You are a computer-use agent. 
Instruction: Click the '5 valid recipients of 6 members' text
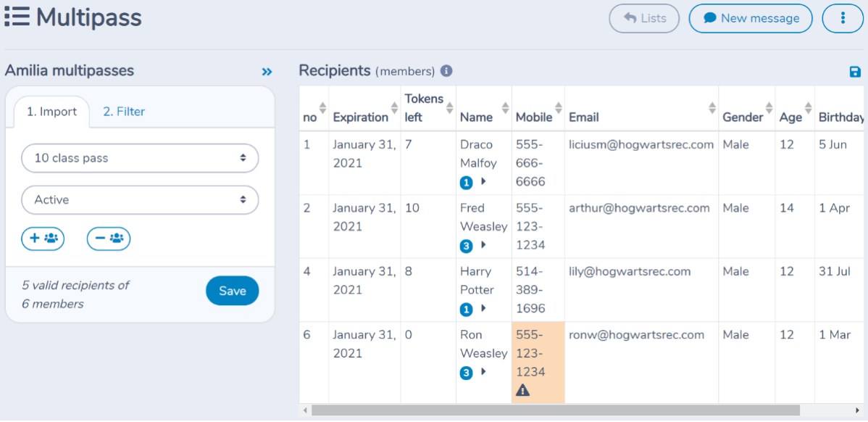[x=75, y=294]
